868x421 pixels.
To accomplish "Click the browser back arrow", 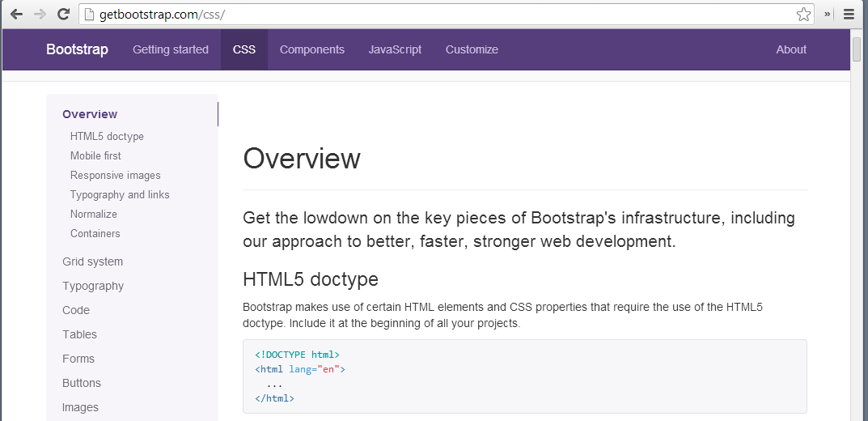I will click(16, 15).
